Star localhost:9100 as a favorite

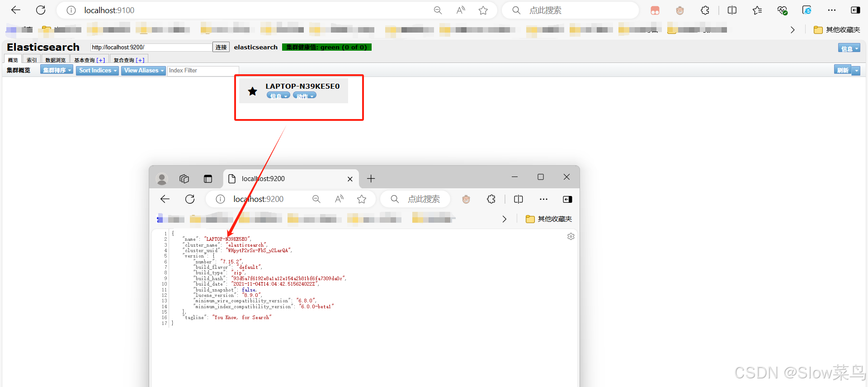483,10
